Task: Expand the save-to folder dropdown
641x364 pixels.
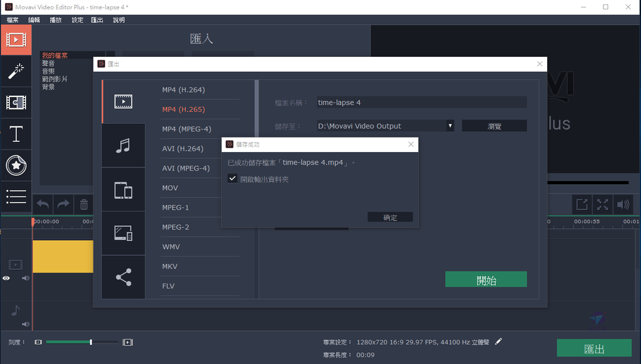Action: pyautogui.click(x=450, y=126)
